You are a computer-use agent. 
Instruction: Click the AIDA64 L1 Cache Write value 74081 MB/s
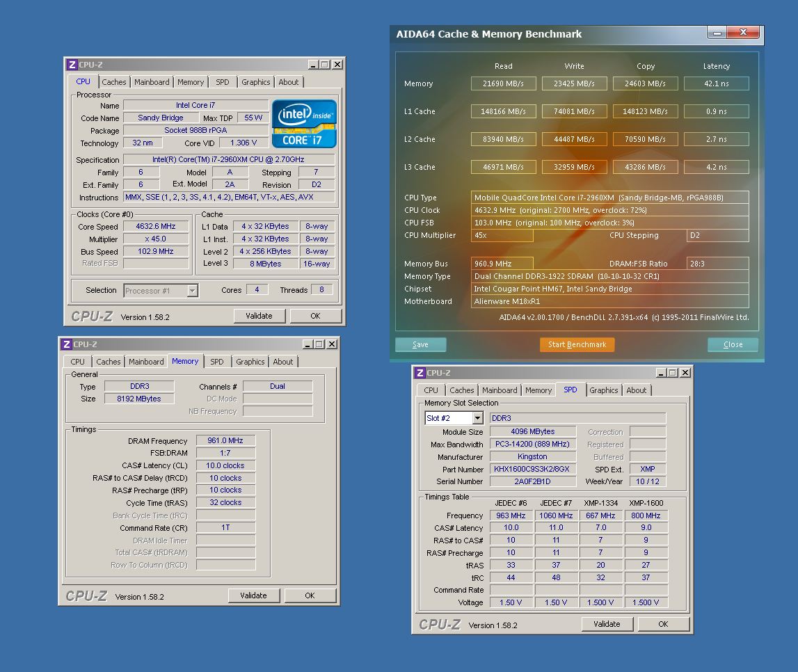point(574,111)
